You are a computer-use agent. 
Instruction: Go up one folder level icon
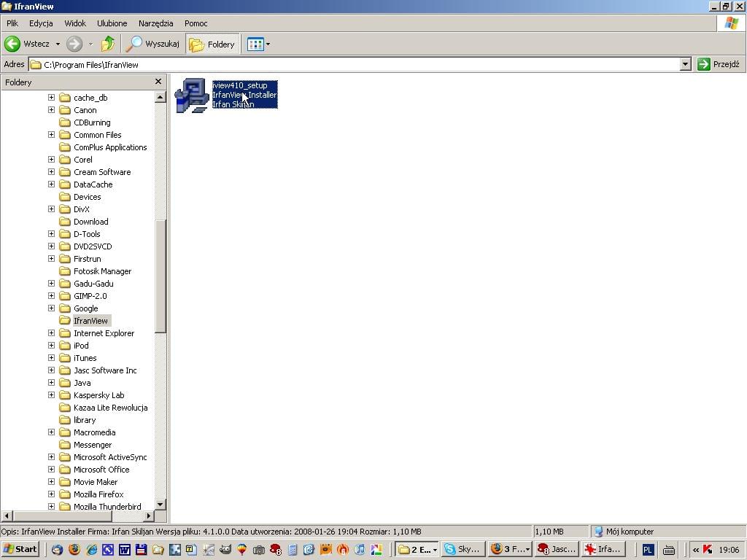[x=108, y=44]
